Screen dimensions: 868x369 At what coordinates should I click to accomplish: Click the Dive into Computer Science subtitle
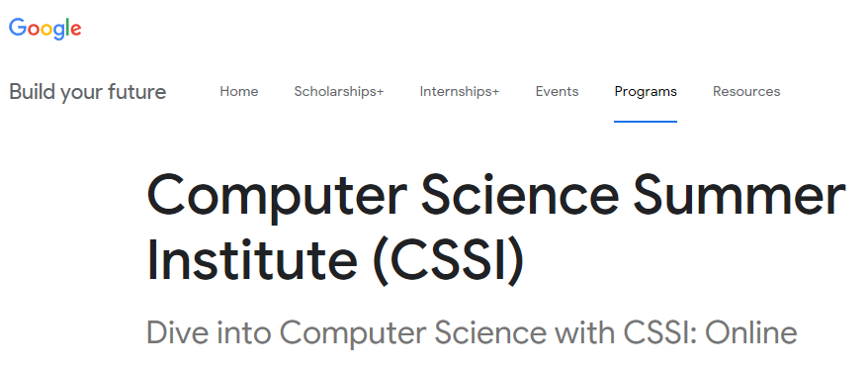(472, 332)
